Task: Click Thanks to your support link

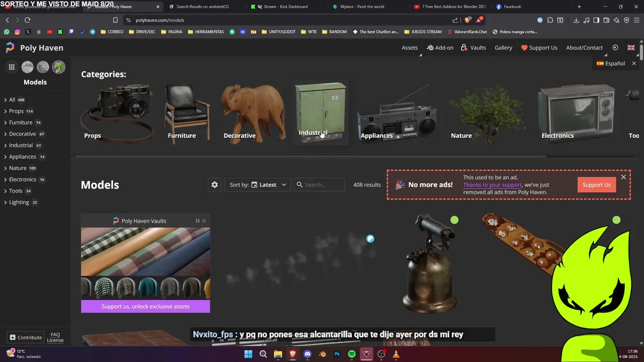Action: point(492,185)
